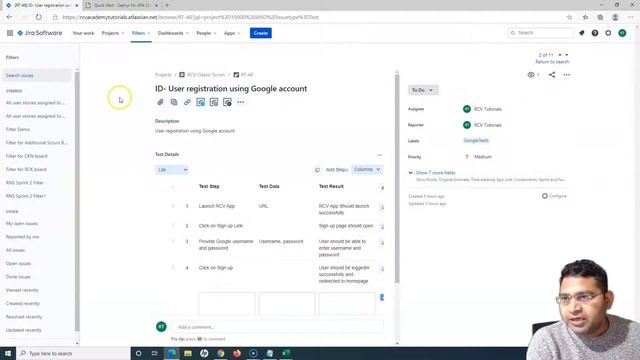Image resolution: width=640 pixels, height=360 pixels.
Task: Open the help question mark icon
Action: click(595, 33)
